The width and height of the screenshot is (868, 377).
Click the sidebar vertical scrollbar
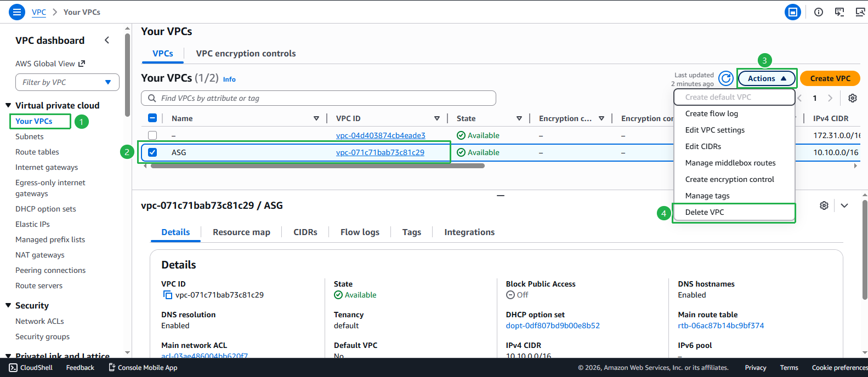(x=127, y=74)
